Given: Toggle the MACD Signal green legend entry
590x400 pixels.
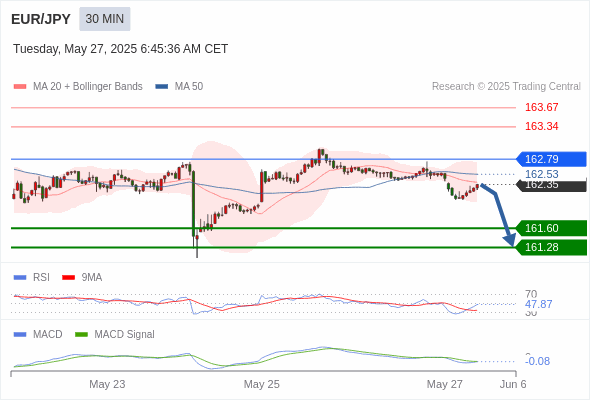Looking at the screenshot, I should [x=115, y=334].
